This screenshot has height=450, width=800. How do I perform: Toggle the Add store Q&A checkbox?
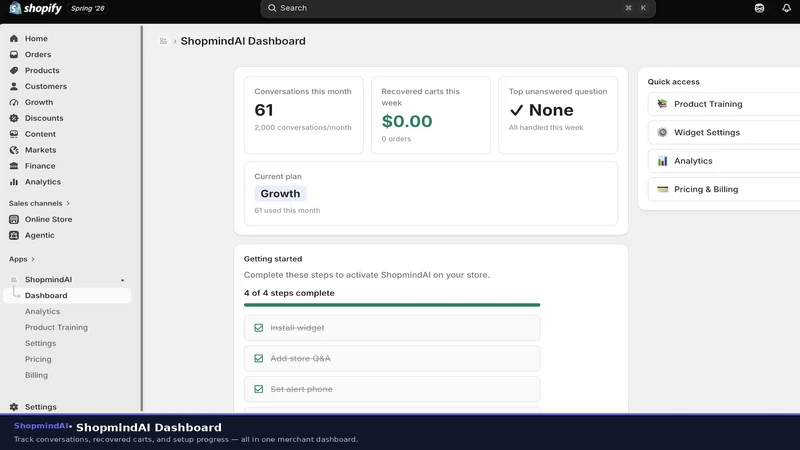pos(259,358)
